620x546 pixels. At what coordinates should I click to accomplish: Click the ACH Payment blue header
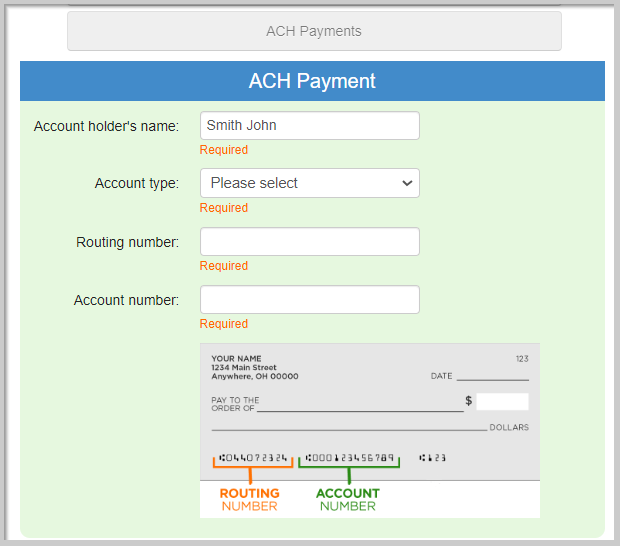(x=312, y=81)
